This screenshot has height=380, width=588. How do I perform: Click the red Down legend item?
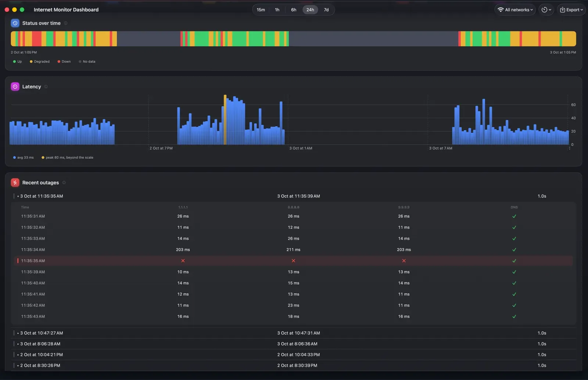coord(64,62)
